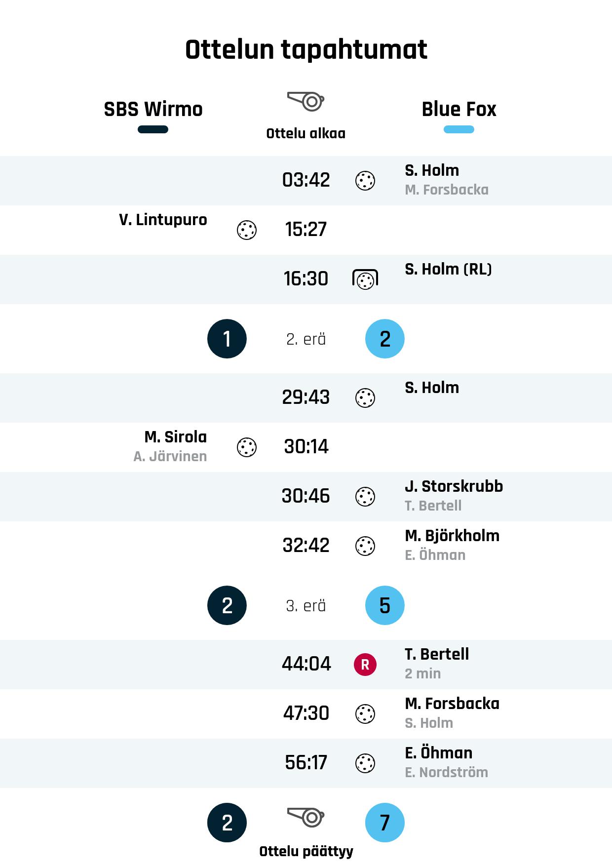Click the goal ball icon at 15:27
The width and height of the screenshot is (612, 868).
point(247,230)
